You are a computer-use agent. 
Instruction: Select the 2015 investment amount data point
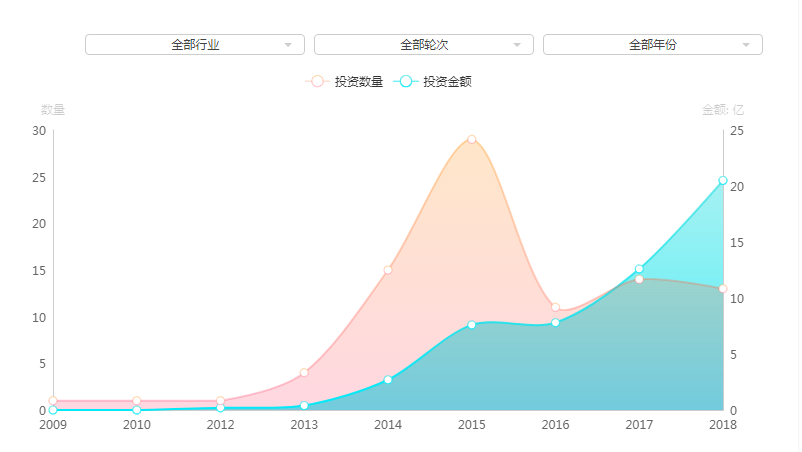[x=472, y=325]
